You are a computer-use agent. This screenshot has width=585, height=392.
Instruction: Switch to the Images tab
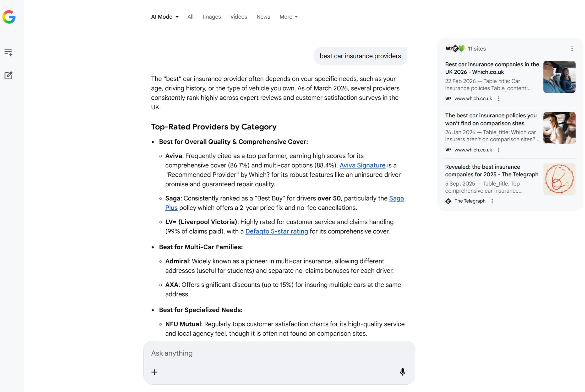[x=212, y=17]
